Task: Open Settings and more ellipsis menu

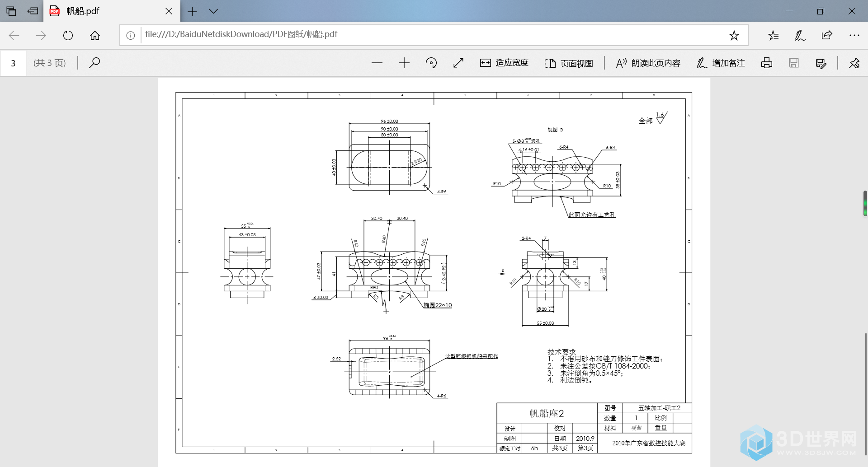Action: coord(854,35)
